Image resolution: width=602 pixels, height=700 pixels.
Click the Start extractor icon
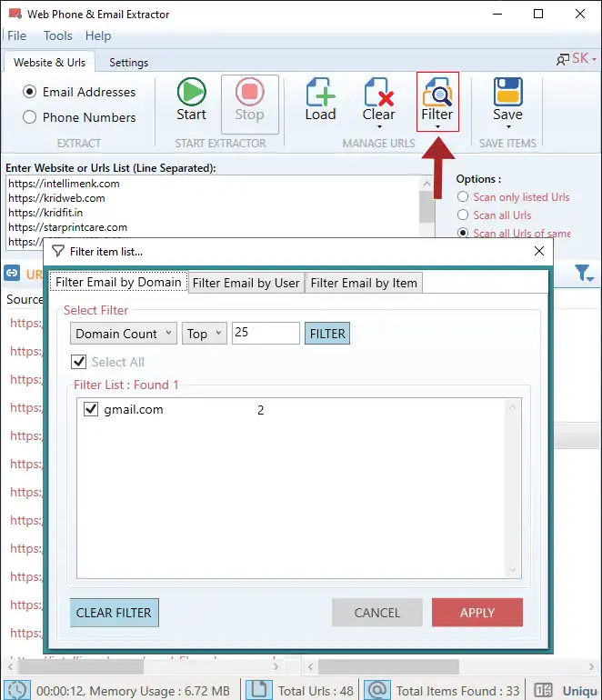(x=192, y=92)
